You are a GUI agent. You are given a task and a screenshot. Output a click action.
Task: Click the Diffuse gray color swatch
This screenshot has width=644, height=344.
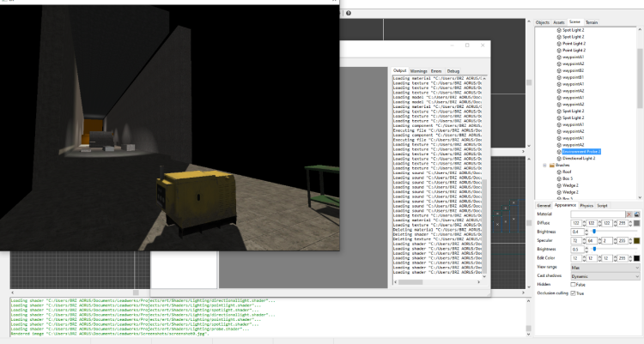[x=636, y=223]
